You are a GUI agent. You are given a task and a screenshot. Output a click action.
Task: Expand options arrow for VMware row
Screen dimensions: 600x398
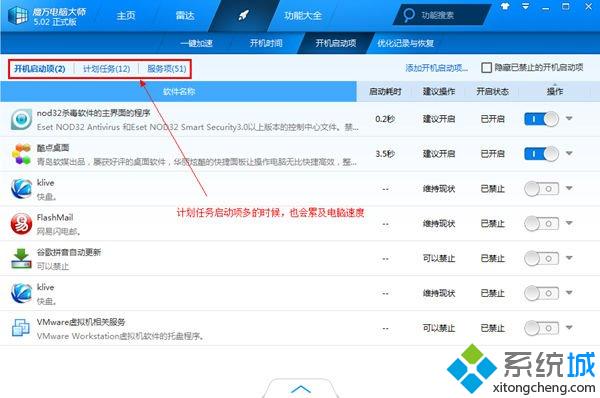[569, 327]
